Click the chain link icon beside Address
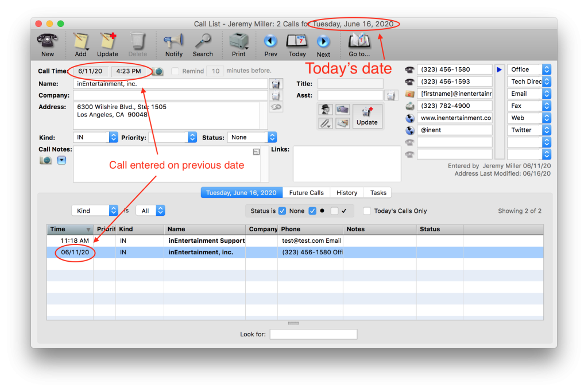Viewport: 588px width, 392px height. (x=276, y=107)
